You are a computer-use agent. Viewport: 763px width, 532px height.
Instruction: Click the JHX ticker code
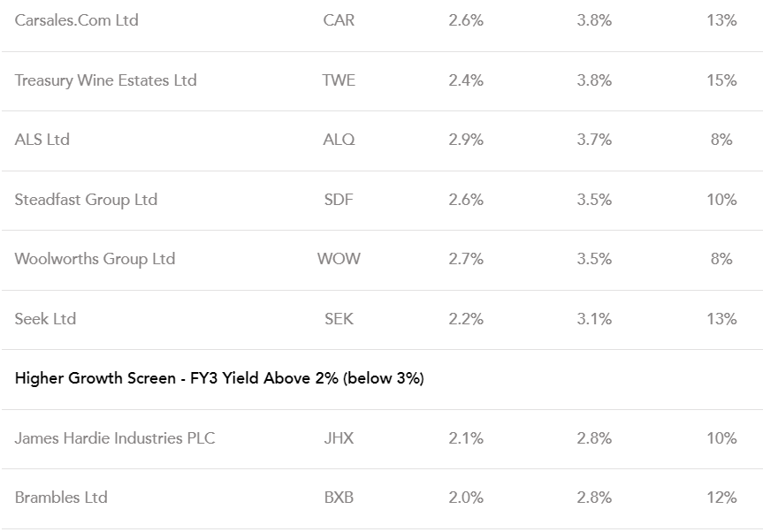(x=339, y=438)
